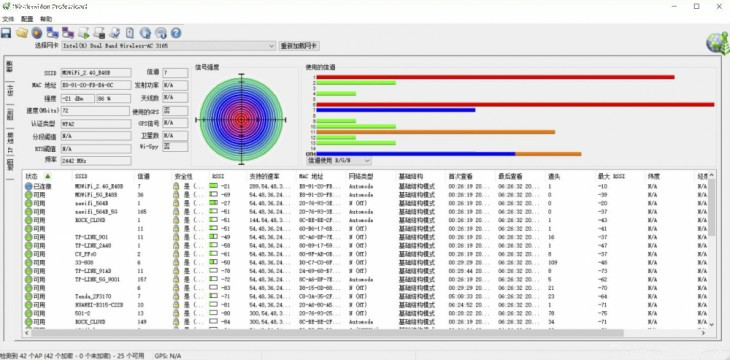Click the clipboard document toolbar icon

130,33
